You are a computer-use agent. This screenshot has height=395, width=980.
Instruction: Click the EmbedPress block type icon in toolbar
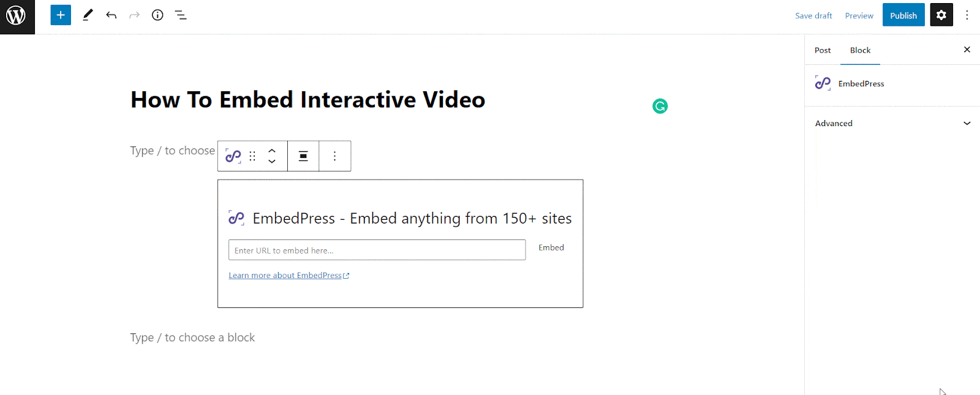233,156
